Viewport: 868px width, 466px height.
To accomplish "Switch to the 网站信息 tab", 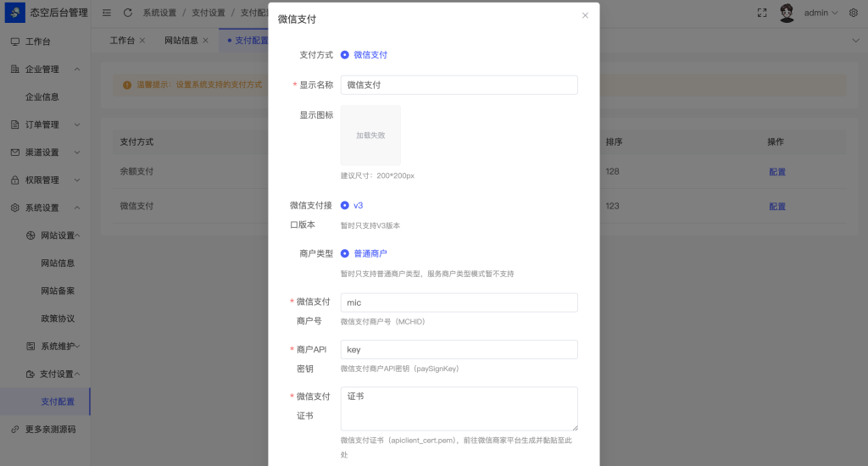I will [181, 41].
